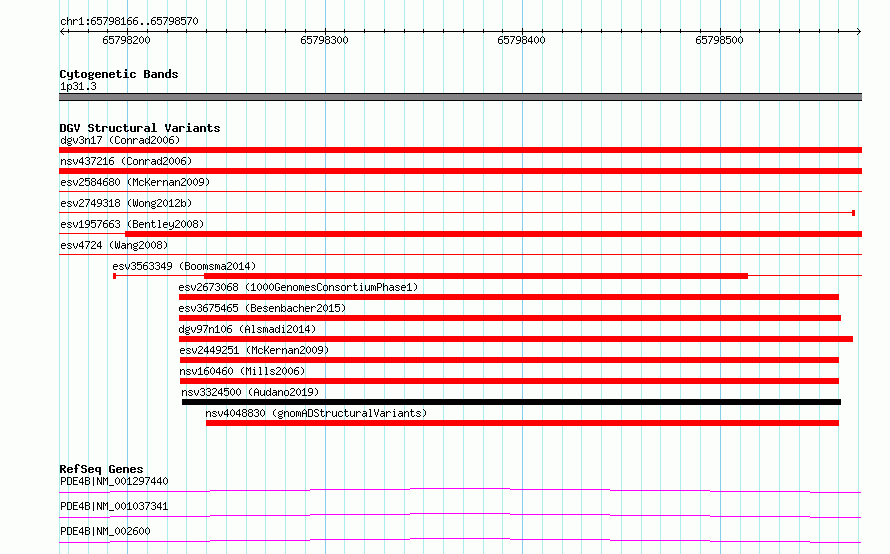Viewport: 890px width, 554px height.
Task: Open variant esv1957663 (Bentley2008) label
Action: pyautogui.click(x=132, y=224)
